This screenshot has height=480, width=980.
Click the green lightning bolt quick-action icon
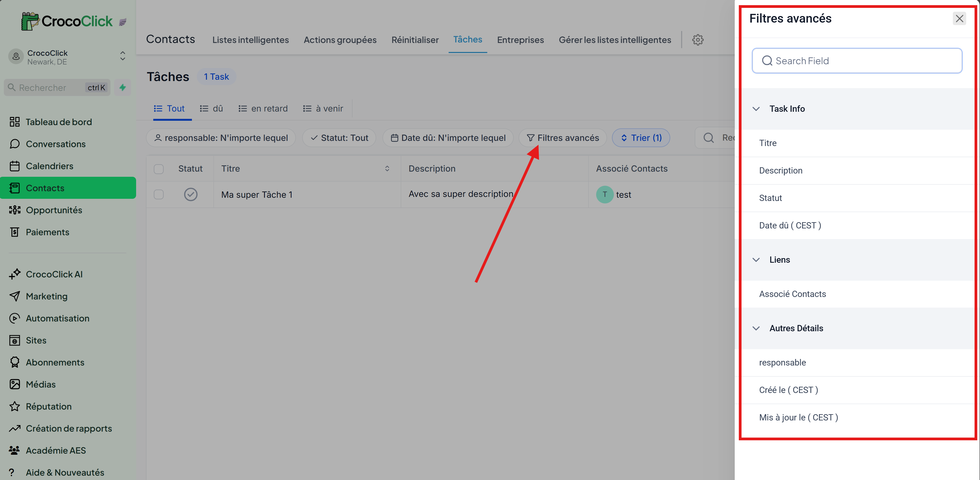click(x=122, y=87)
